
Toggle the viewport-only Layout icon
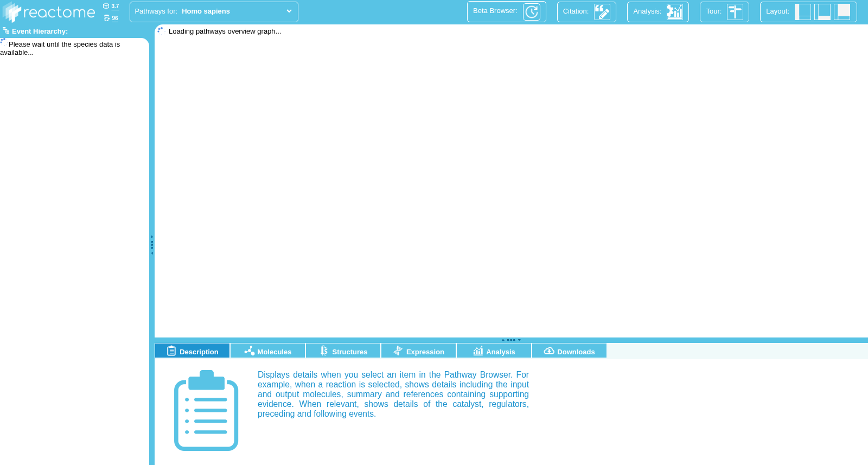point(842,12)
